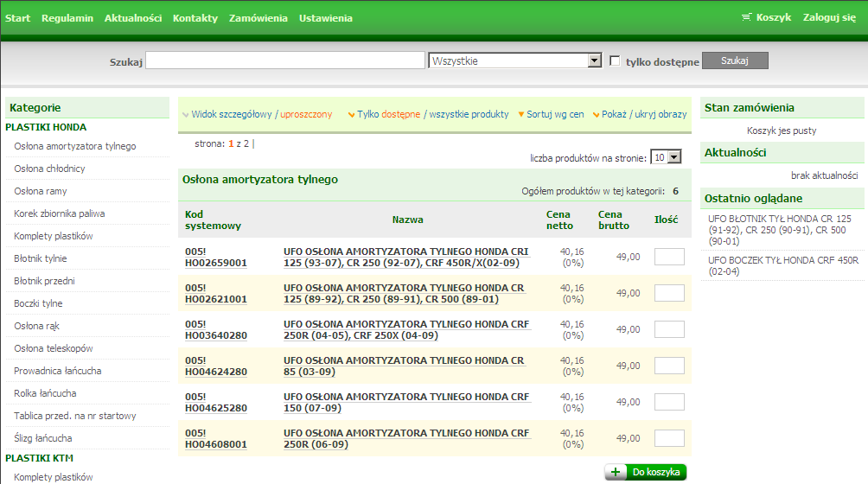Click quantity field for HO04624280

click(x=669, y=366)
